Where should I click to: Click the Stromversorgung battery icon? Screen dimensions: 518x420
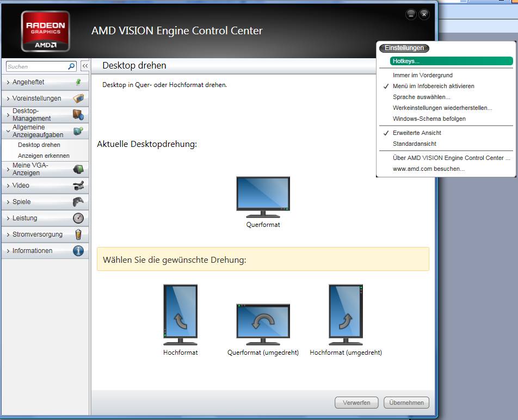[78, 234]
